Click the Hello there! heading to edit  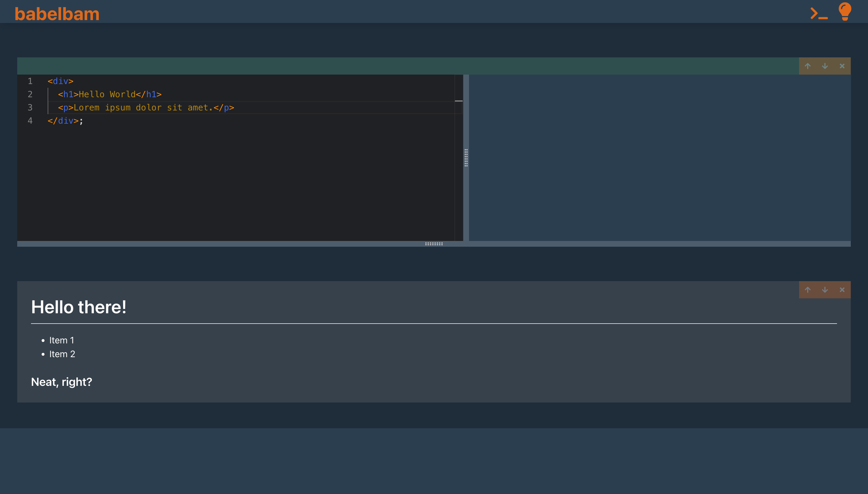click(x=79, y=307)
